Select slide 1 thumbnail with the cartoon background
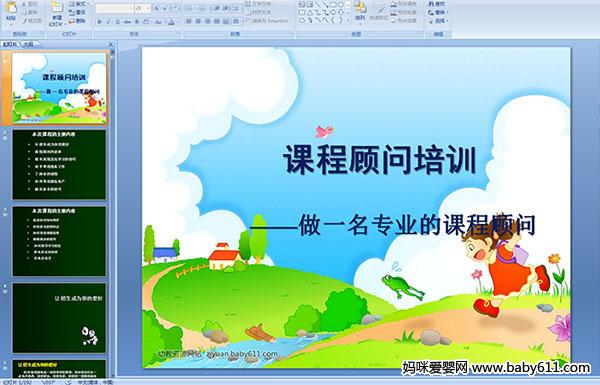 59,88
